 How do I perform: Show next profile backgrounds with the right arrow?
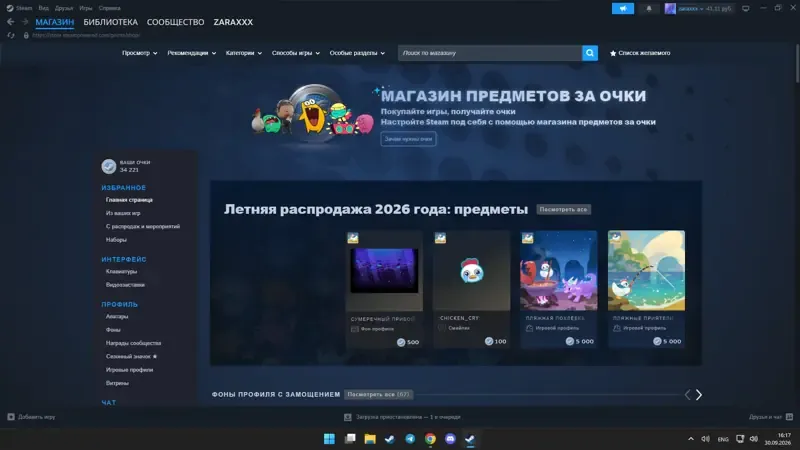click(x=699, y=394)
